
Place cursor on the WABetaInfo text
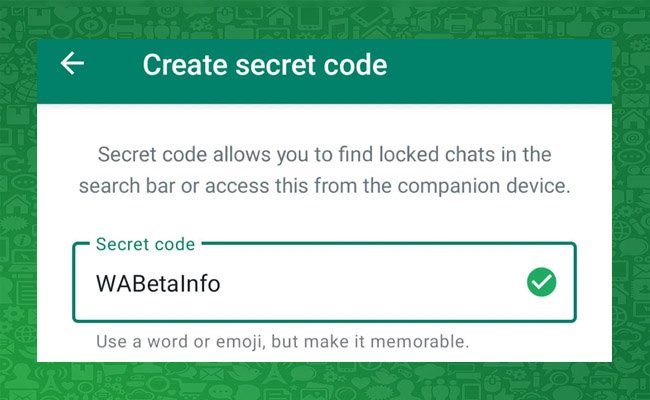point(158,284)
